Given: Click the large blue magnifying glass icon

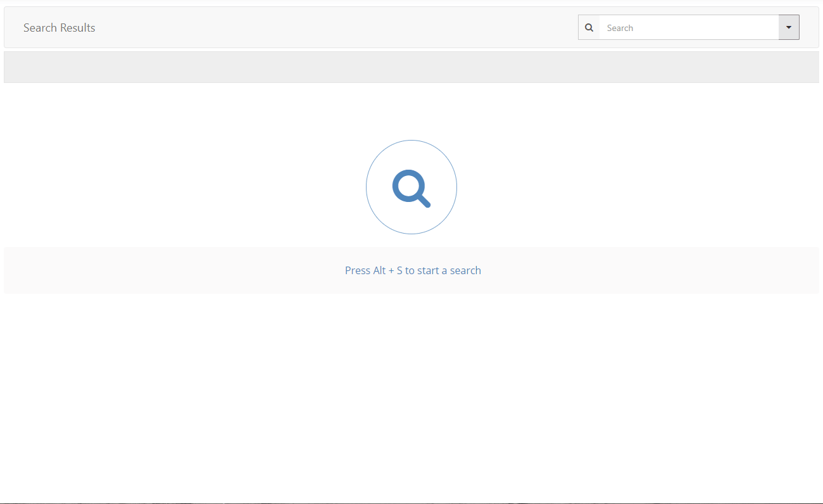Looking at the screenshot, I should click(x=411, y=188).
